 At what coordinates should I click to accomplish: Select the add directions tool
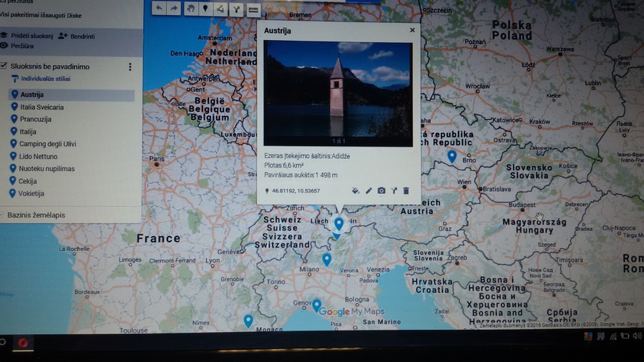pyautogui.click(x=237, y=9)
